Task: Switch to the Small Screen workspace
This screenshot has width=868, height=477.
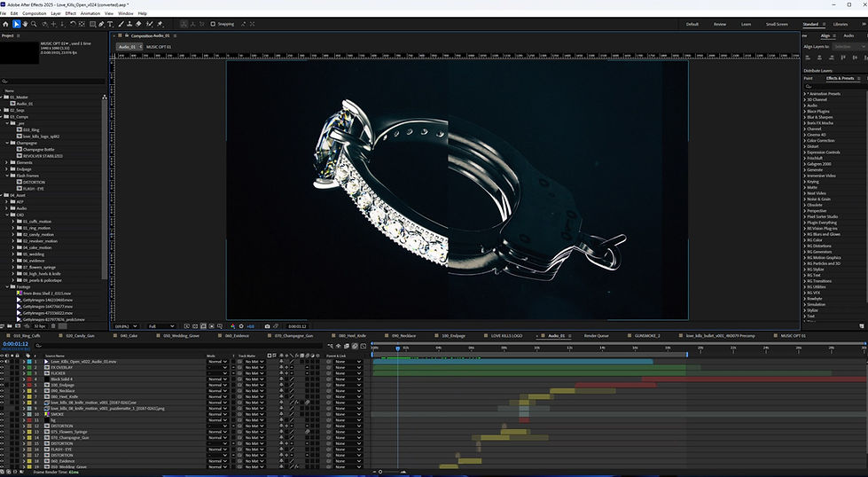Action: click(x=776, y=24)
